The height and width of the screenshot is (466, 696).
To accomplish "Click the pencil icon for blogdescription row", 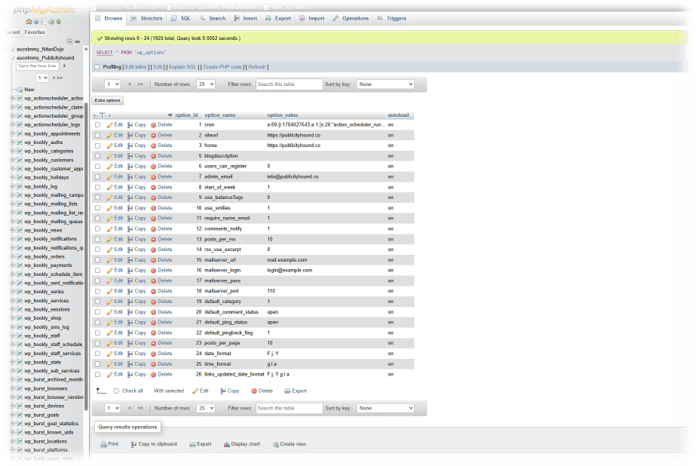I will (110, 156).
